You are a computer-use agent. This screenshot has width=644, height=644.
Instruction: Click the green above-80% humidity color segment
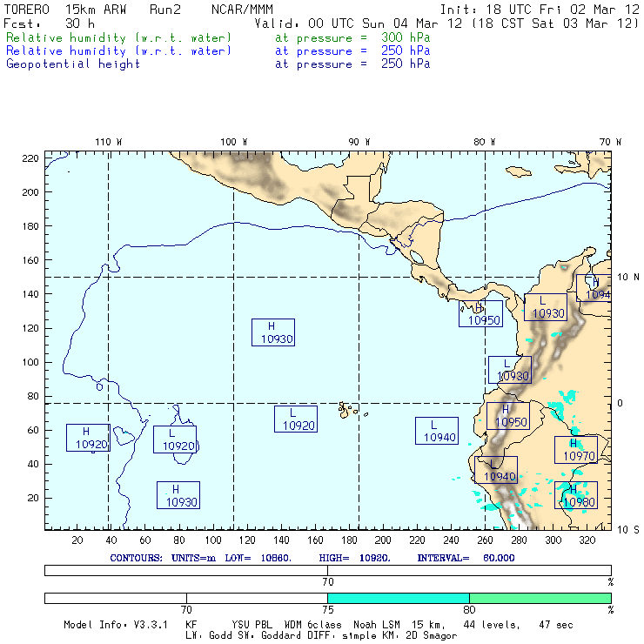coord(540,598)
